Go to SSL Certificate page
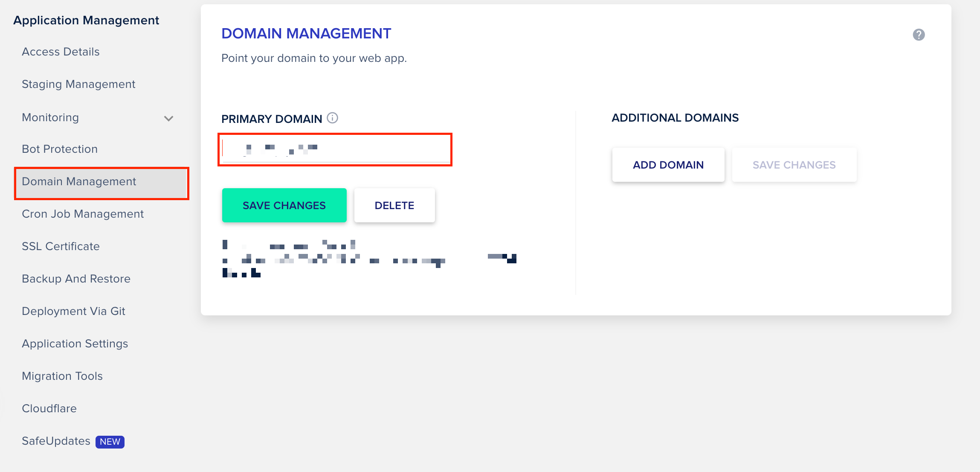Viewport: 980px width, 472px height. pyautogui.click(x=61, y=246)
